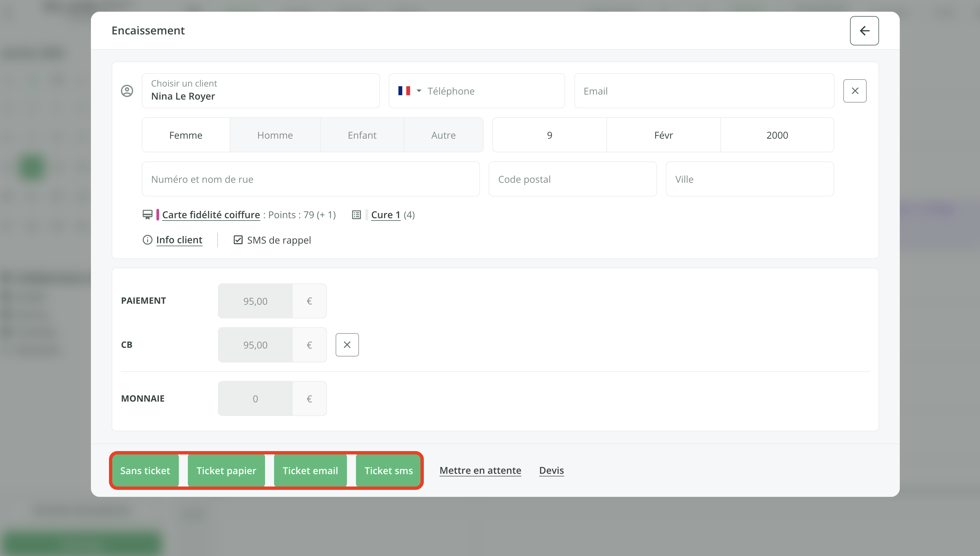Expand the phone country code dropdown arrow
Viewport: 980px width, 556px height.
tap(419, 91)
